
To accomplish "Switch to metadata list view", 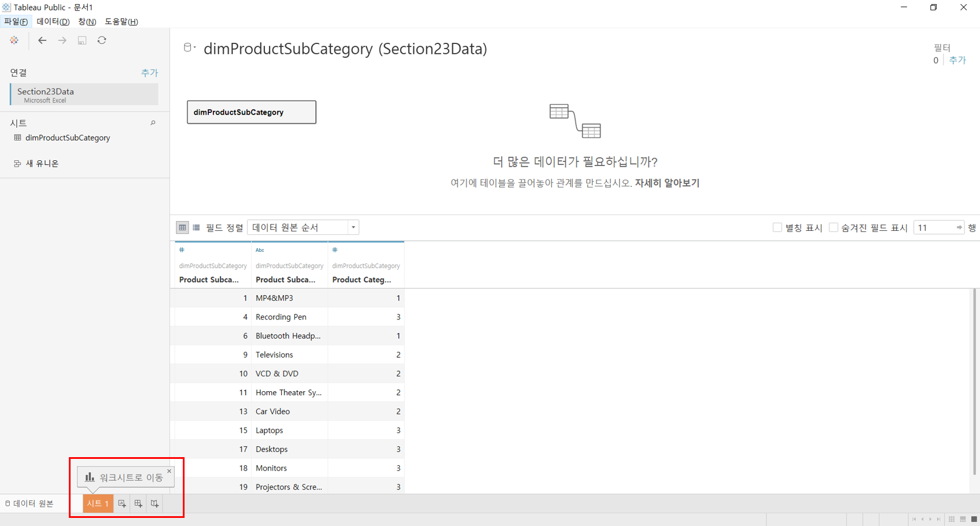I will pos(196,227).
